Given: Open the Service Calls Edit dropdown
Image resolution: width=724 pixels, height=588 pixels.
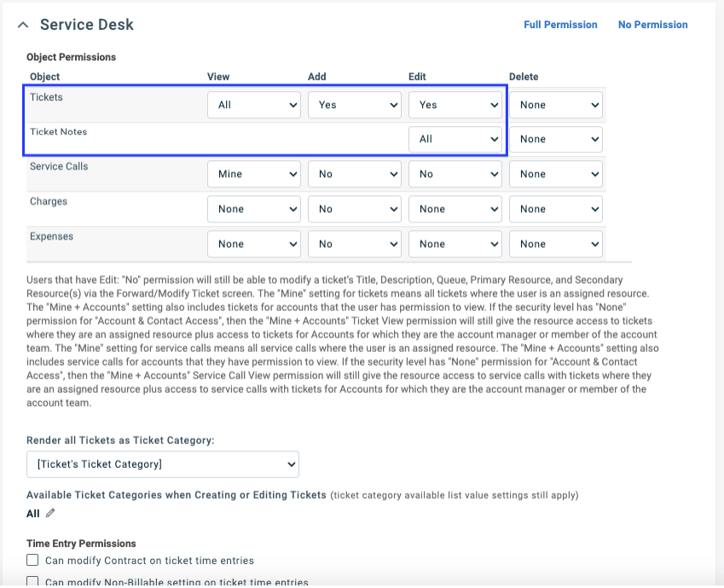Looking at the screenshot, I should coord(455,174).
